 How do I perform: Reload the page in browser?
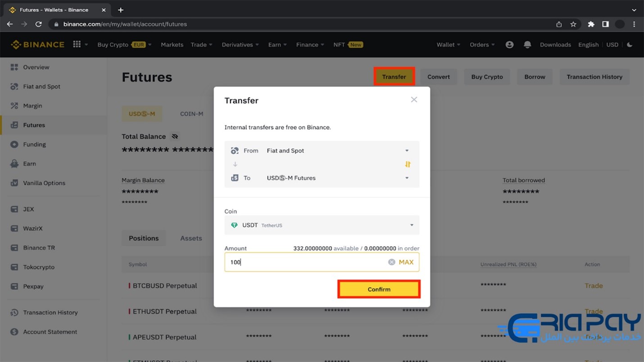click(x=38, y=24)
